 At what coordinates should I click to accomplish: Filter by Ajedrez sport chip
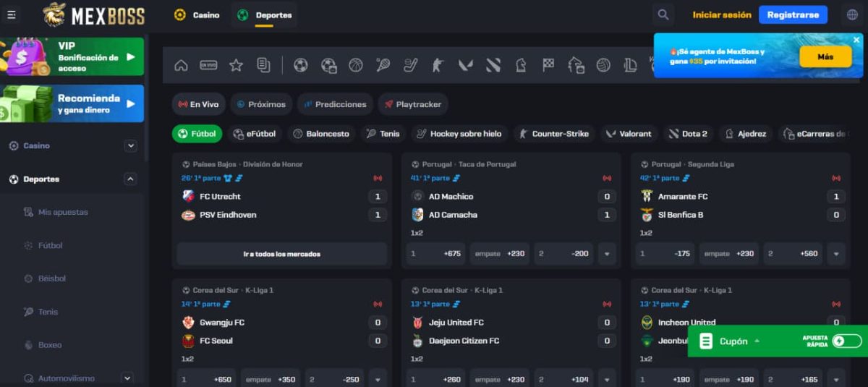coord(745,134)
